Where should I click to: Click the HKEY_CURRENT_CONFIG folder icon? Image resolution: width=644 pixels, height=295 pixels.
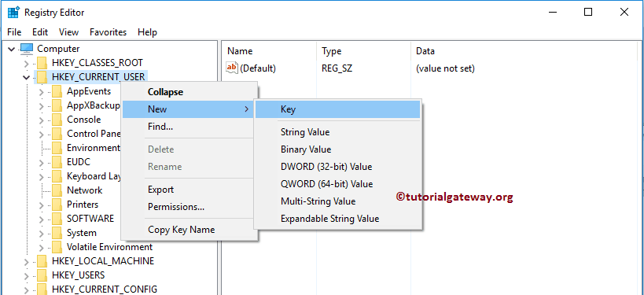tap(42, 289)
